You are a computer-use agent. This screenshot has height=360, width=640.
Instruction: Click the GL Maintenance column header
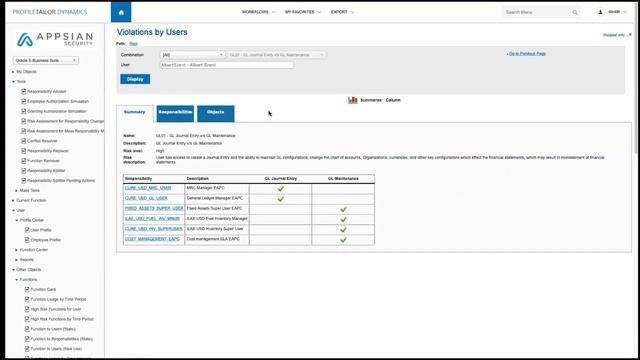(x=343, y=179)
